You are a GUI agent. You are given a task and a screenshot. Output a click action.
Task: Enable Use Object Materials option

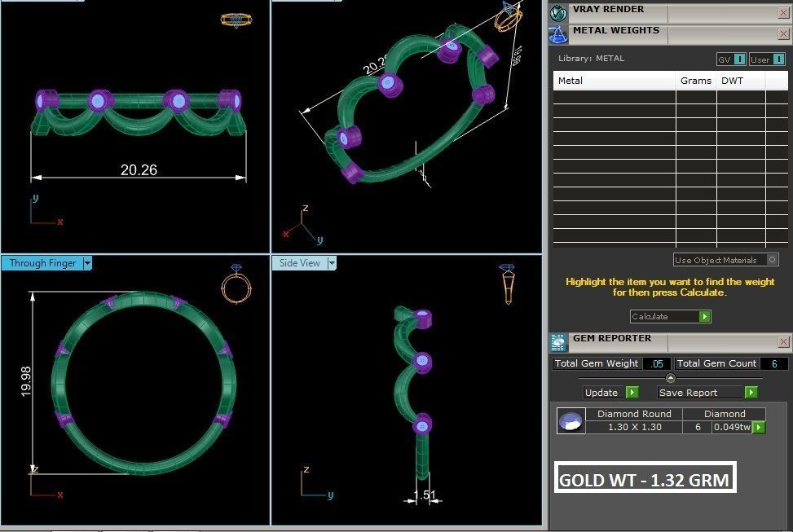[x=772, y=260]
